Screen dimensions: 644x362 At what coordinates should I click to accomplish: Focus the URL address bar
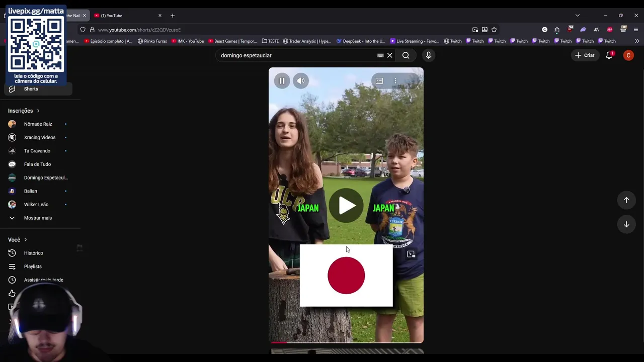[282, 30]
